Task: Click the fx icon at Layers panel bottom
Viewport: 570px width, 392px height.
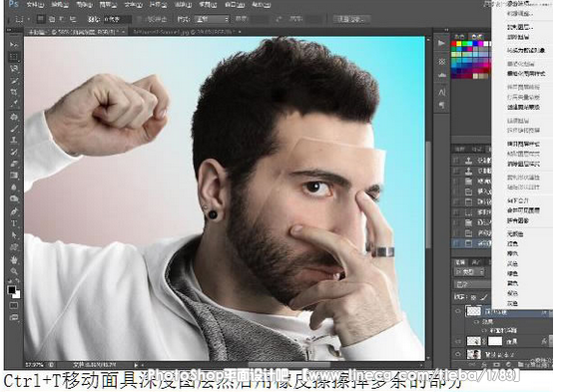Action: 484,364
